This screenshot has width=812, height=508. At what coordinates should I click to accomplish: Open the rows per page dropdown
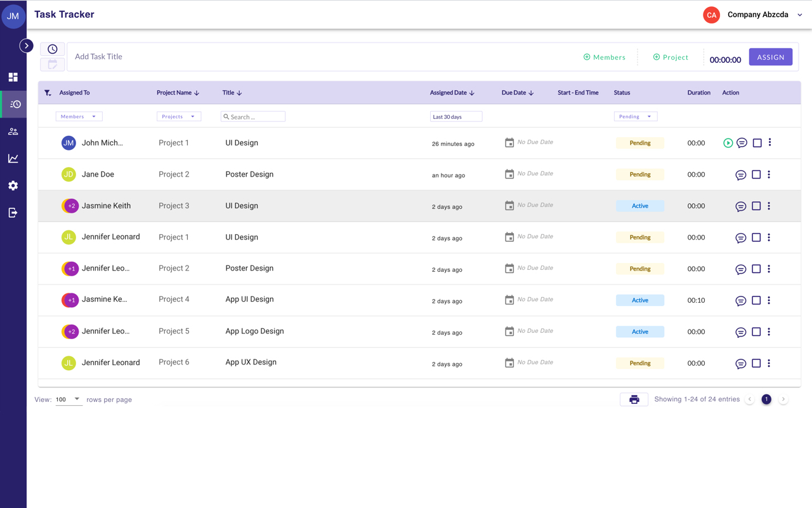click(x=68, y=399)
